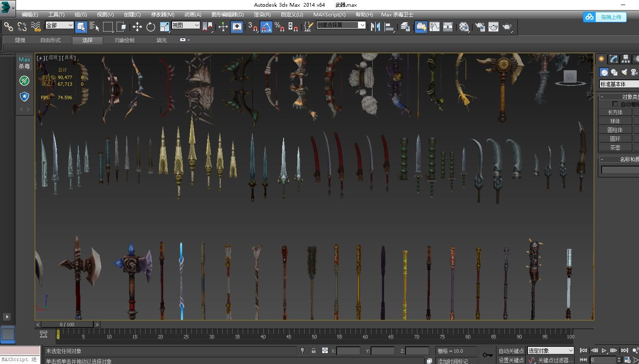Create 长方体 primitive button
Screen dimensions: 639x364
coord(615,112)
